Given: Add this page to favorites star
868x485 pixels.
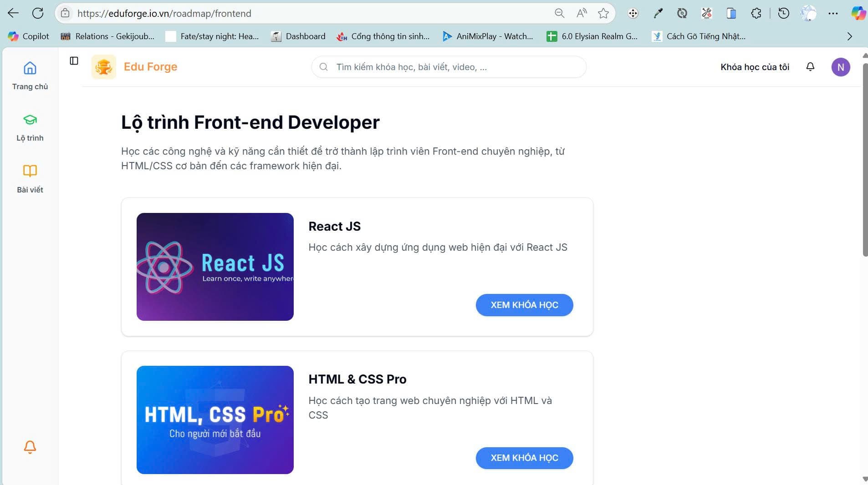Looking at the screenshot, I should point(603,13).
